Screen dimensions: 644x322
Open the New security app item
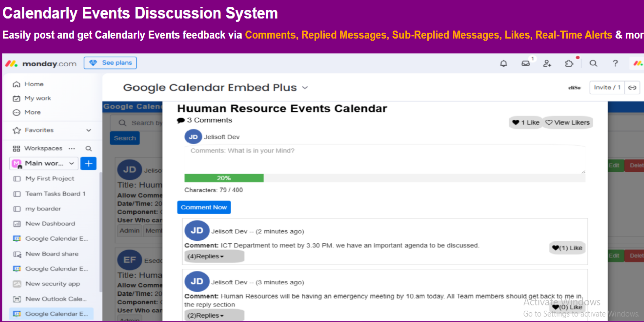53,284
